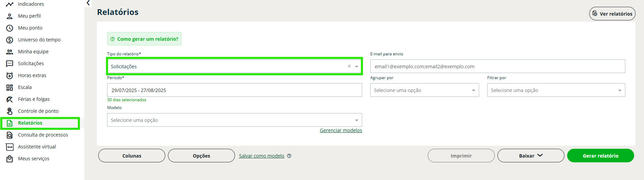
Task: Click help icon beside Salvar como modelo
Action: tap(289, 156)
